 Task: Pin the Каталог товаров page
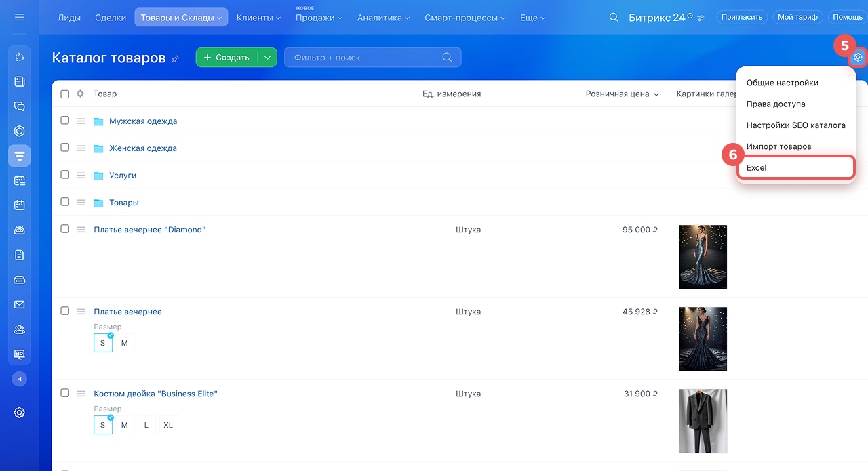[175, 59]
